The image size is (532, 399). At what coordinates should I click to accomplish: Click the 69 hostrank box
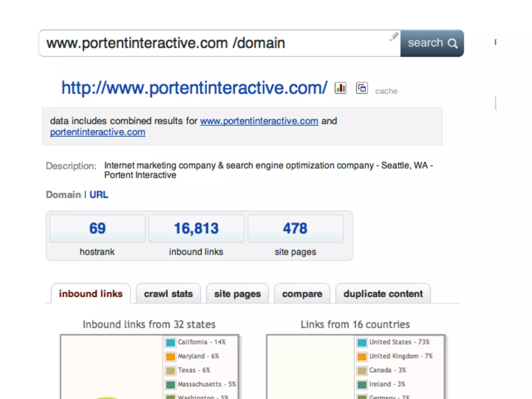pyautogui.click(x=97, y=229)
